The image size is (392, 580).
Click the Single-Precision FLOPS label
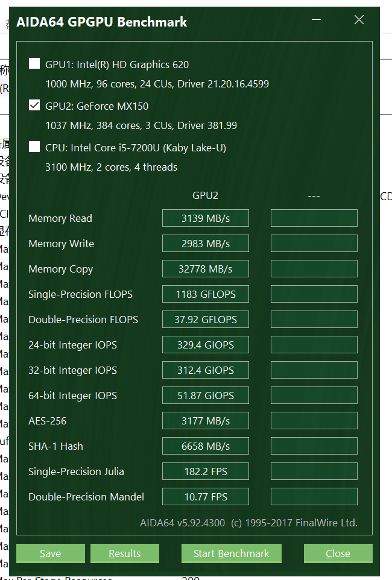[80, 294]
